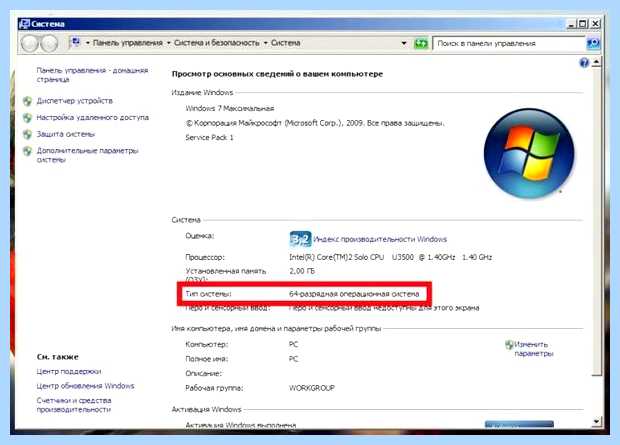The height and width of the screenshot is (445, 620).
Task: Maximize the Система window
Action: pyautogui.click(x=583, y=24)
